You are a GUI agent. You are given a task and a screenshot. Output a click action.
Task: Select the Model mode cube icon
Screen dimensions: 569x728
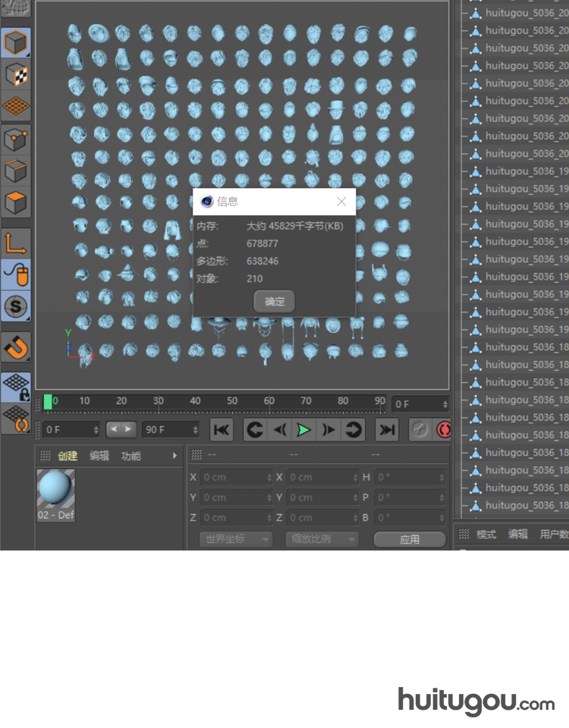[16, 43]
